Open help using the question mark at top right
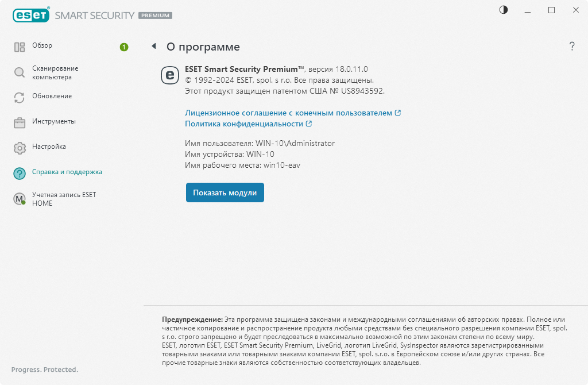 pos(572,47)
